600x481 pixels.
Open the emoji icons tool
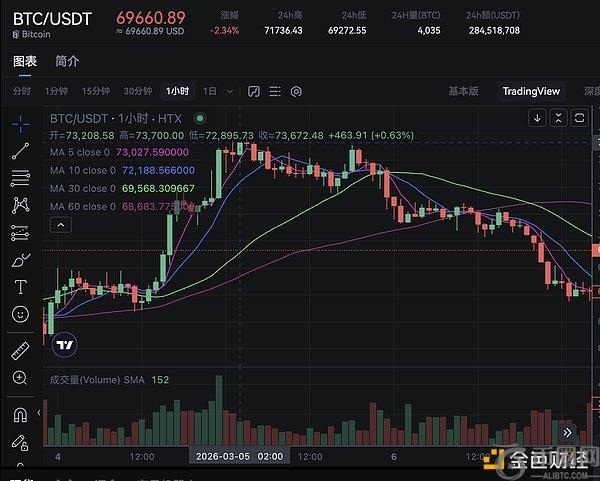tap(20, 314)
